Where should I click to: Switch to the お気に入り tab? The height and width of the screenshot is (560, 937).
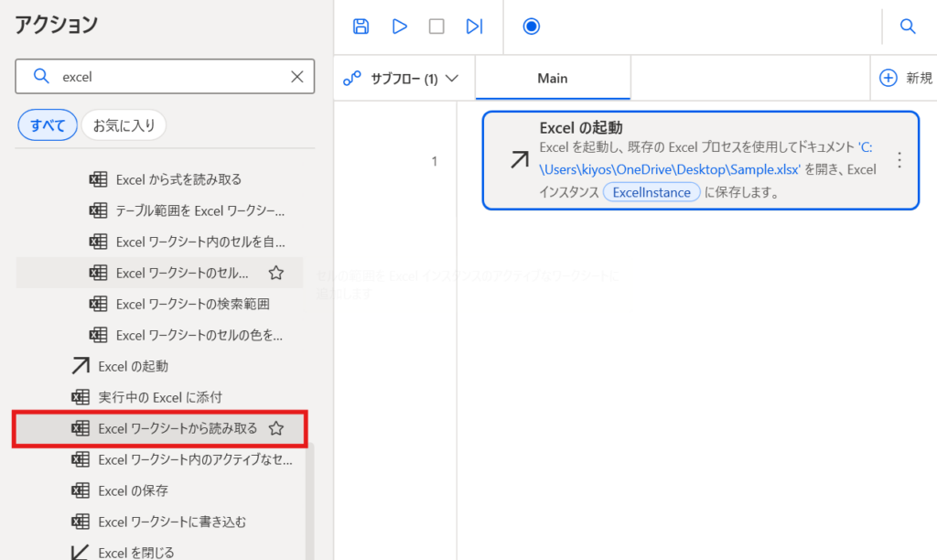click(x=124, y=125)
